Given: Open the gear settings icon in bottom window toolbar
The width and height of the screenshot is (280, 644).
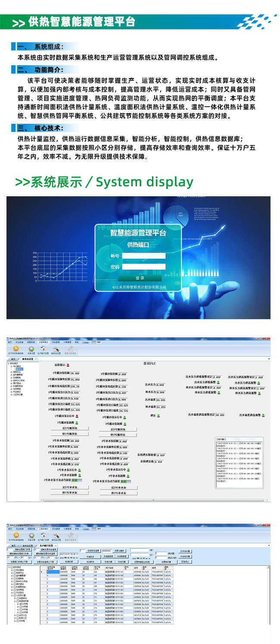Looking at the screenshot, I should point(31,535).
